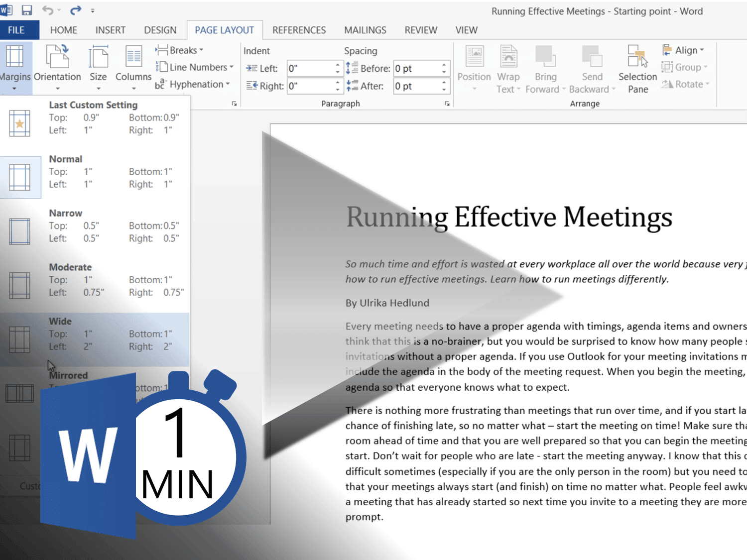Open the Position layout menu
747x560 pixels.
pos(474,69)
